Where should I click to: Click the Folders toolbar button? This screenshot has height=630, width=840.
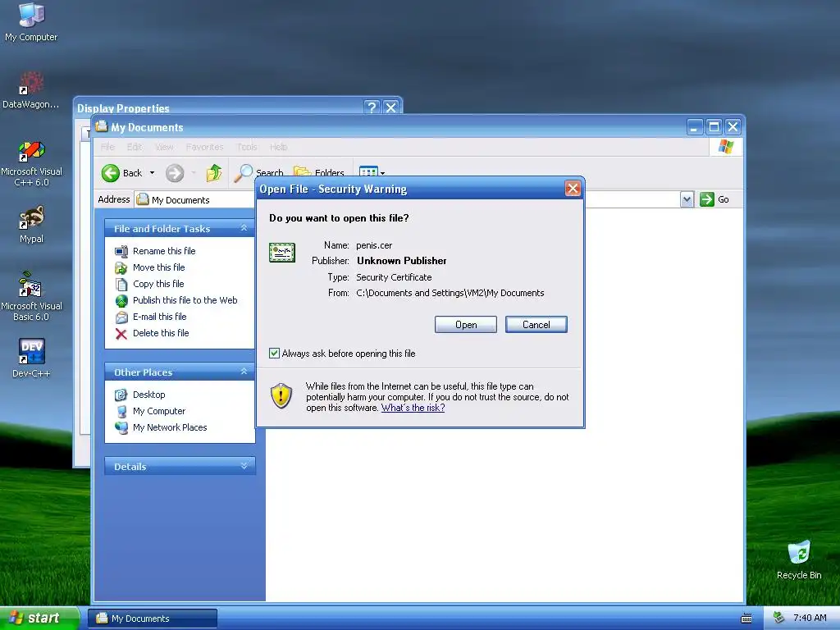pyautogui.click(x=319, y=172)
